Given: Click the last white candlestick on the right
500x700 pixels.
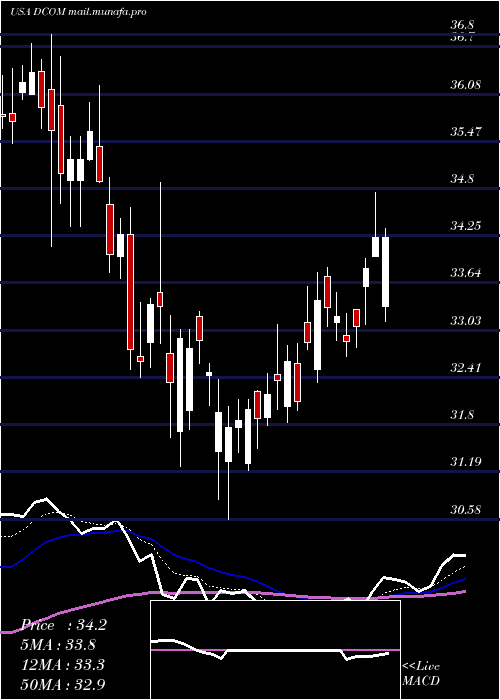Looking at the screenshot, I should click(x=385, y=272).
